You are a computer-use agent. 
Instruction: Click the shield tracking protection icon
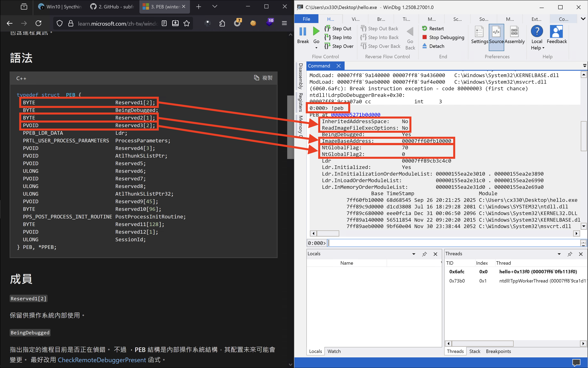(60, 23)
